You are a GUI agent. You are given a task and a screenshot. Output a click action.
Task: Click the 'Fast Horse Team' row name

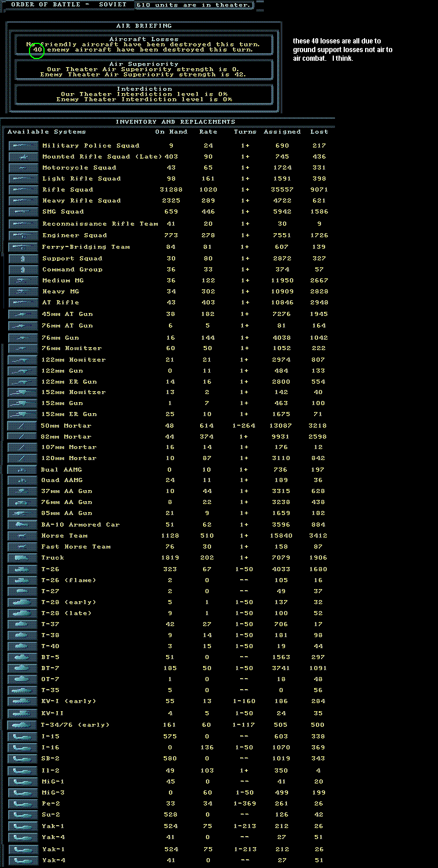click(x=76, y=547)
